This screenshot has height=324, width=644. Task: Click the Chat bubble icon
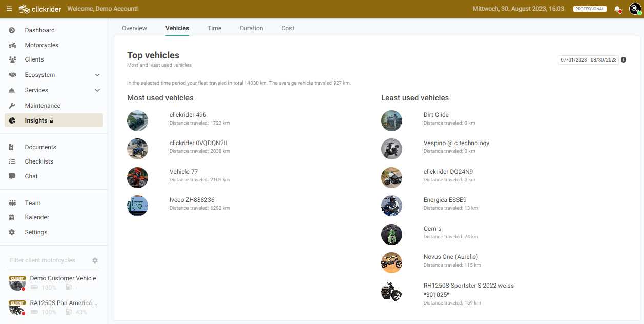click(x=12, y=176)
